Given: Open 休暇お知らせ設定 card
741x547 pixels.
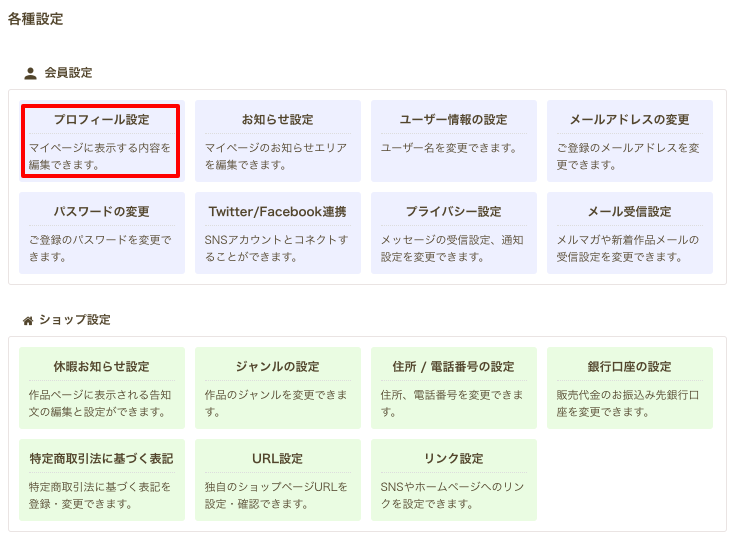Looking at the screenshot, I should 102,388.
